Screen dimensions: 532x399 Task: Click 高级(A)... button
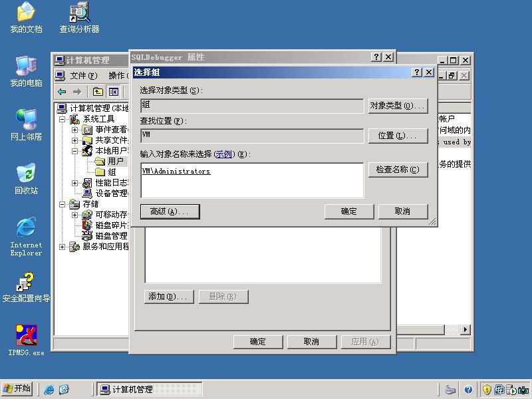point(170,211)
